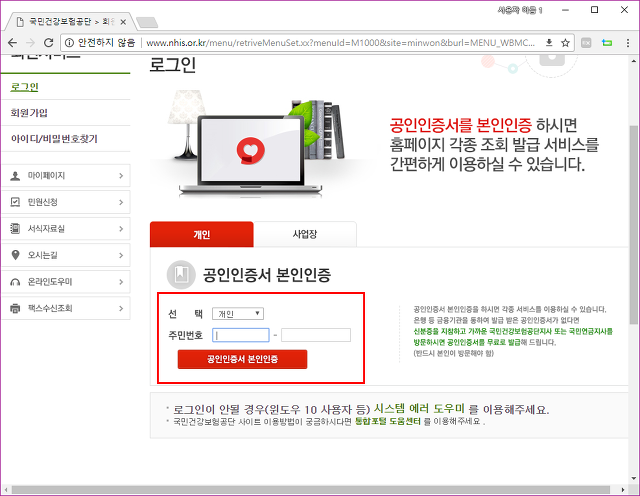The height and width of the screenshot is (496, 640).
Task: Click the site info icon in address bar
Action: pos(69,42)
